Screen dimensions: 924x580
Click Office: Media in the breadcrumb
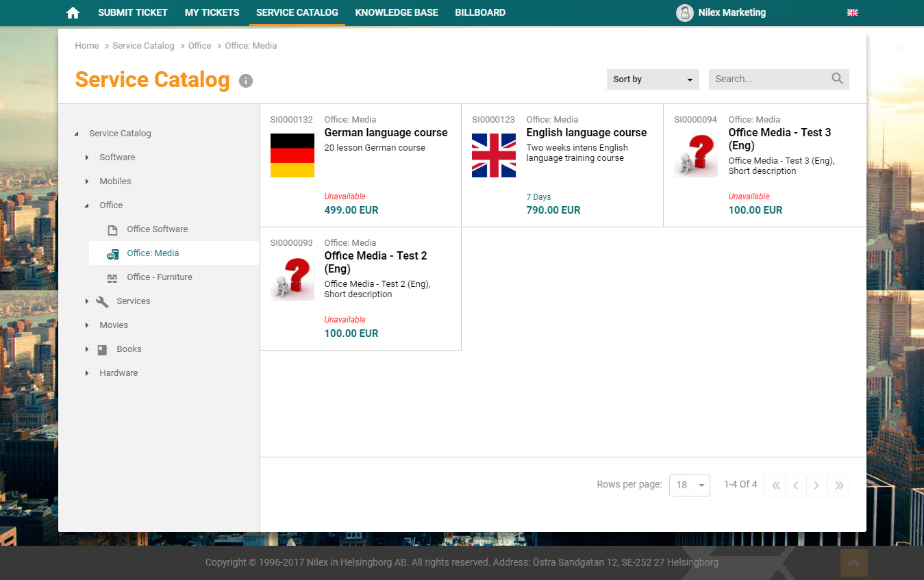tap(251, 46)
